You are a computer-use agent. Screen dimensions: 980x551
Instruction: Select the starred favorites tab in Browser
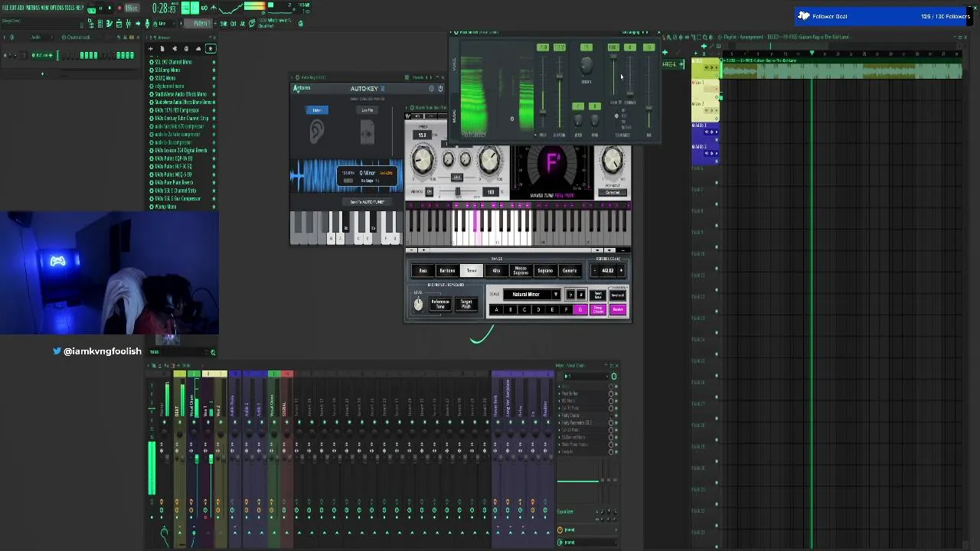(211, 49)
